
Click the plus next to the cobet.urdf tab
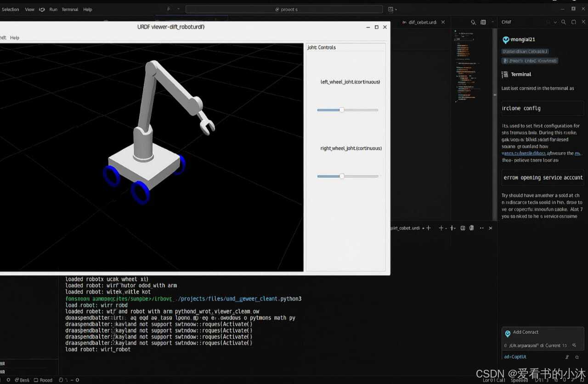(x=428, y=228)
